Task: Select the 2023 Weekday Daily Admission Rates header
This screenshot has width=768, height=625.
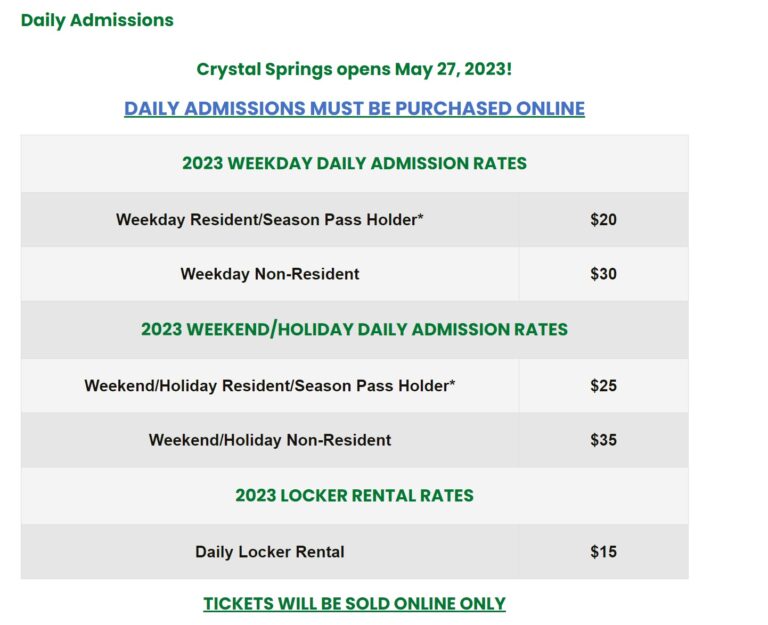Action: (x=354, y=163)
